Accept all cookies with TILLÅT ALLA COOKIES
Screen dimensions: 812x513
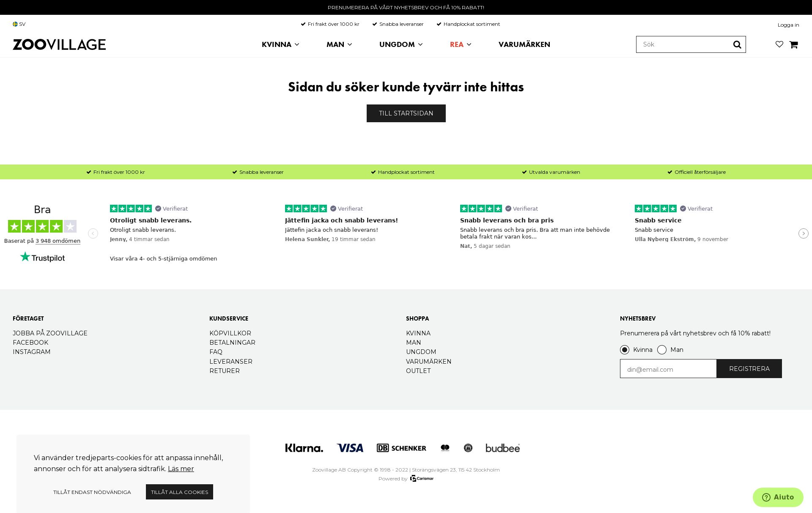[179, 492]
